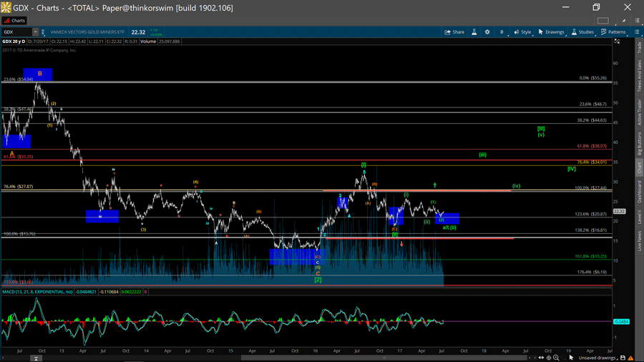Open the Style menu

[x=522, y=32]
